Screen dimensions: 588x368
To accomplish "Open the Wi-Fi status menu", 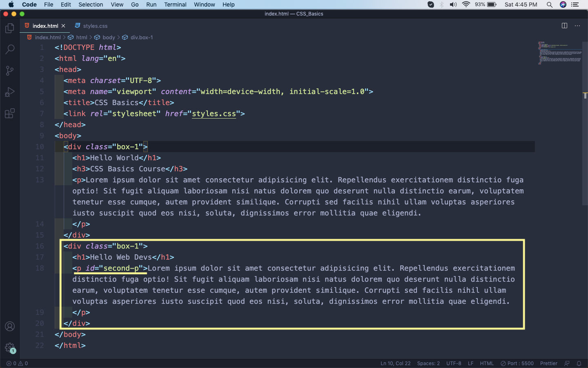I will 466,4.
